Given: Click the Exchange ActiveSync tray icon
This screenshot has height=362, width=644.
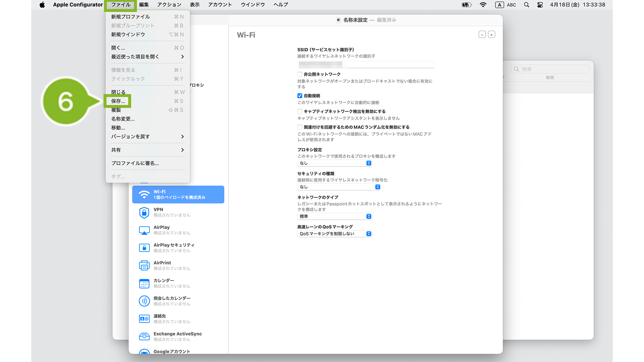Looking at the screenshot, I should click(x=144, y=337).
